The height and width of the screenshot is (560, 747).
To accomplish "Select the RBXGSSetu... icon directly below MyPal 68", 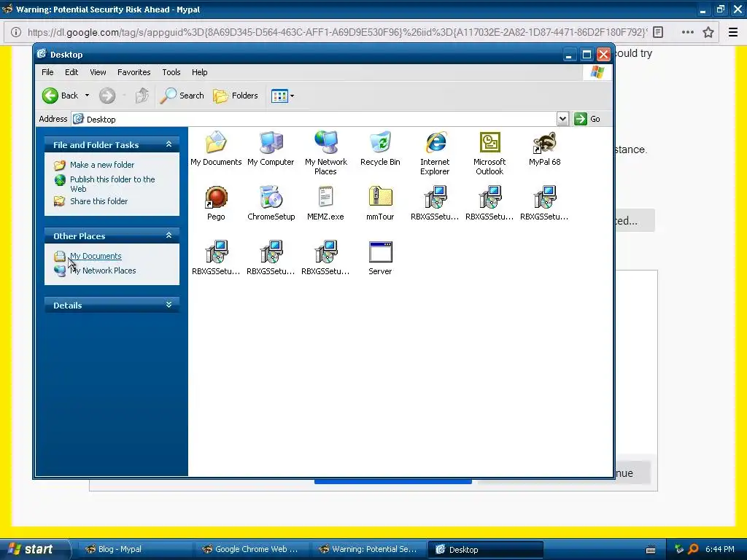I will (544, 203).
